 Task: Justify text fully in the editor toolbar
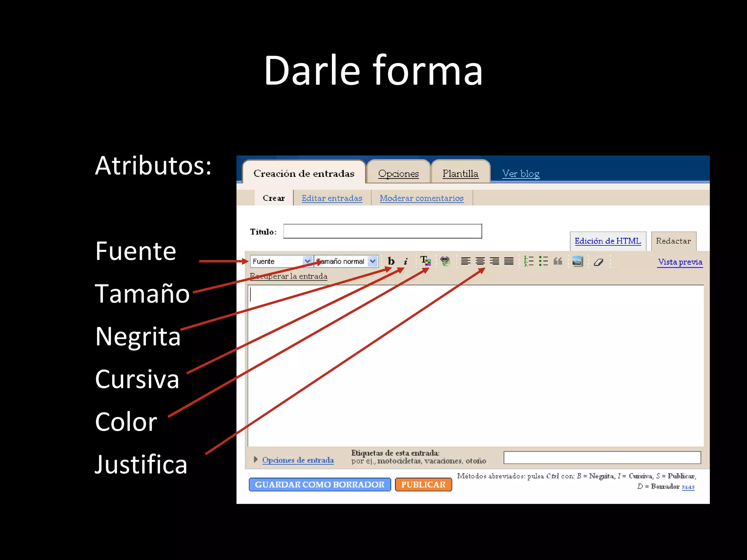(509, 261)
